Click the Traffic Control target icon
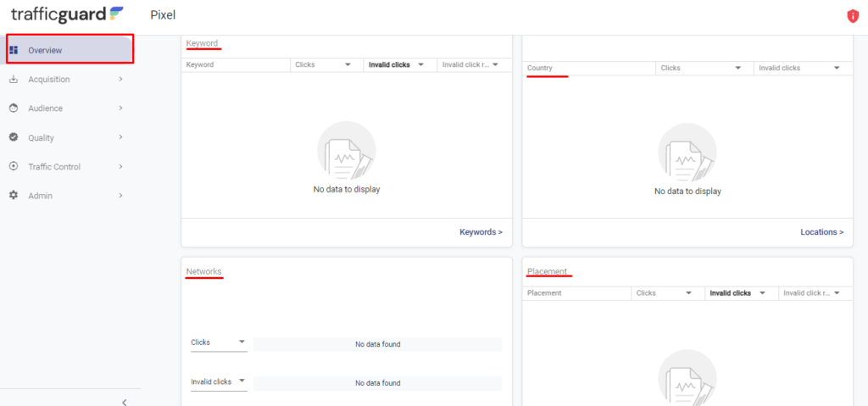Viewport: 868px width, 406px height. pos(14,167)
